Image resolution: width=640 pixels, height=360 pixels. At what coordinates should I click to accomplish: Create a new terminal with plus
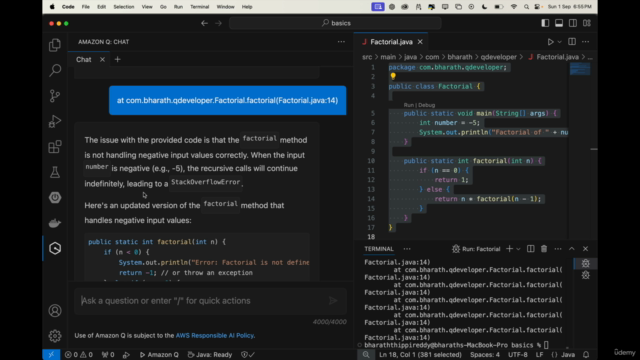(509, 249)
